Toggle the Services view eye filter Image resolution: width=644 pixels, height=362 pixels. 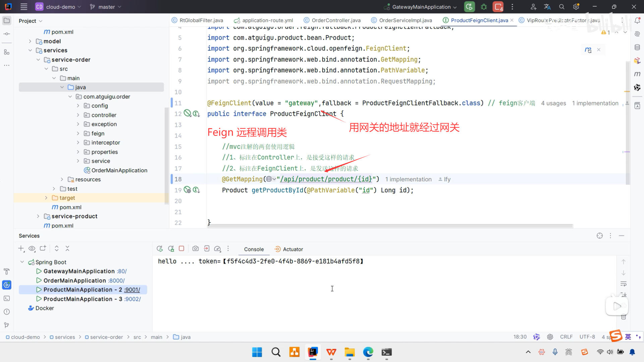click(32, 249)
